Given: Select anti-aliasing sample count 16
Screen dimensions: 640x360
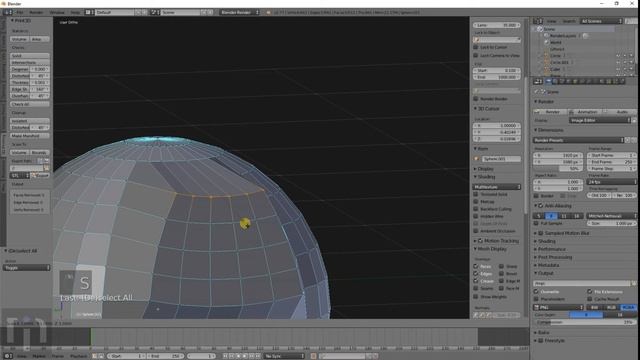Looking at the screenshot, I should point(576,216).
